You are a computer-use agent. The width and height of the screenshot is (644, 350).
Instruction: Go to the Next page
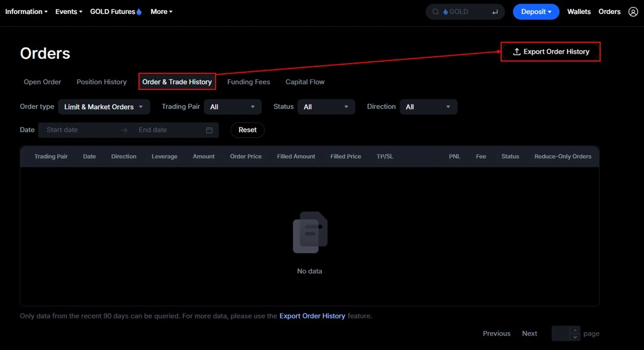click(x=530, y=333)
